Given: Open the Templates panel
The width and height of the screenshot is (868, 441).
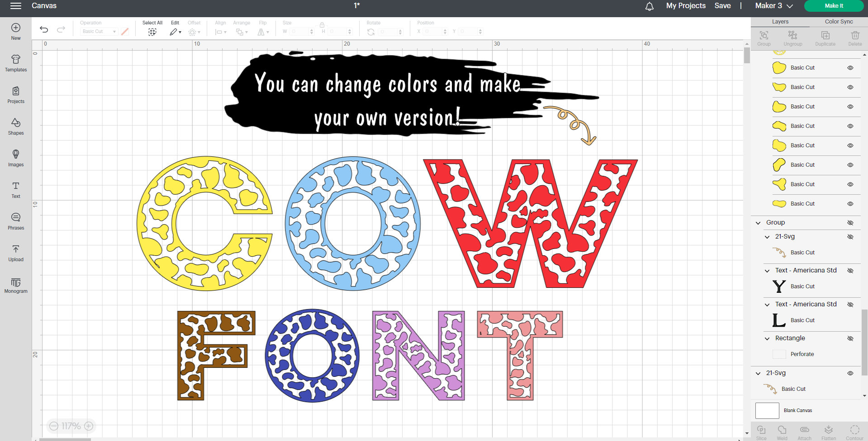Looking at the screenshot, I should point(15,63).
